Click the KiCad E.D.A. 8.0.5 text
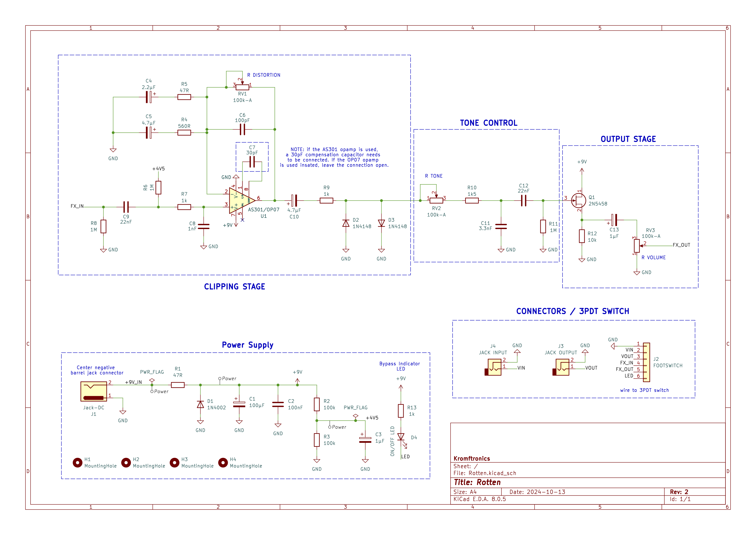Screen dimensions: 756x535 point(479,499)
